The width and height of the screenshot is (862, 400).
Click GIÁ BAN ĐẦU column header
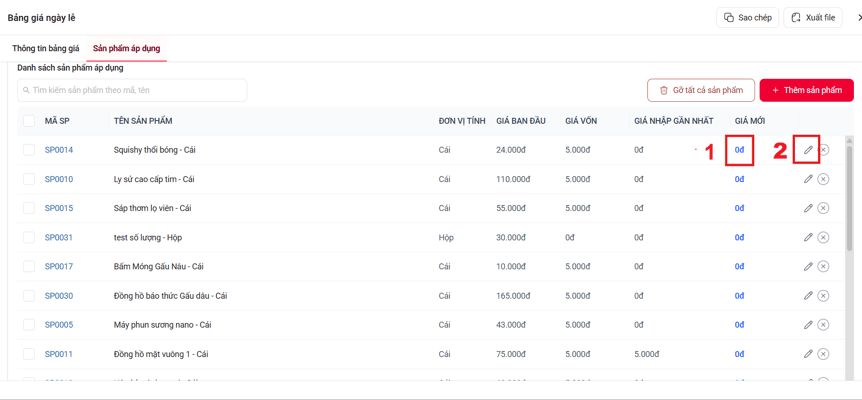521,121
